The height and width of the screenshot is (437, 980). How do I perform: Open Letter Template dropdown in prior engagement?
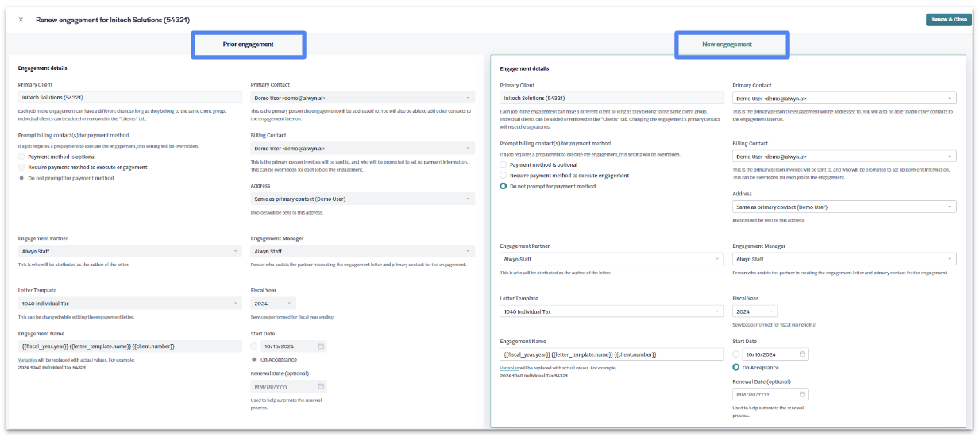tap(130, 303)
